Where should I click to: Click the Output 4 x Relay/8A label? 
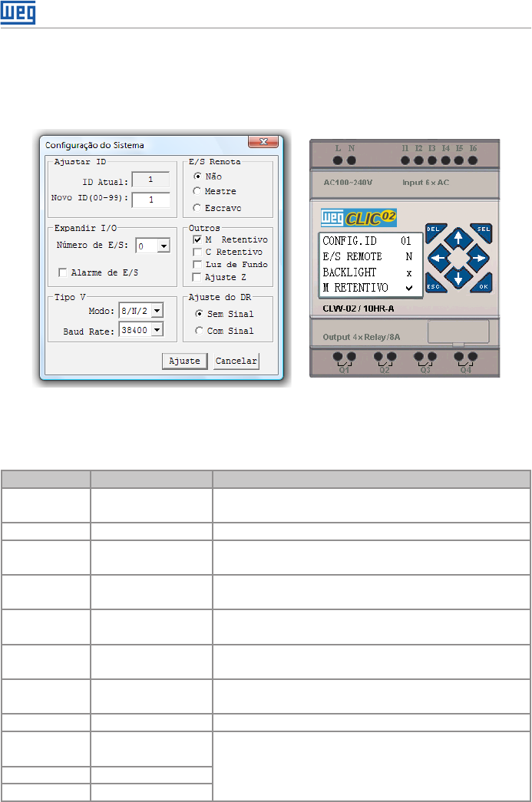coord(361,337)
